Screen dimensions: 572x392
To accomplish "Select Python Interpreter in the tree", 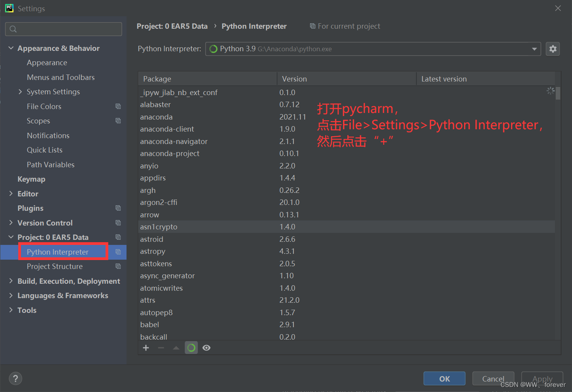I will tap(57, 252).
